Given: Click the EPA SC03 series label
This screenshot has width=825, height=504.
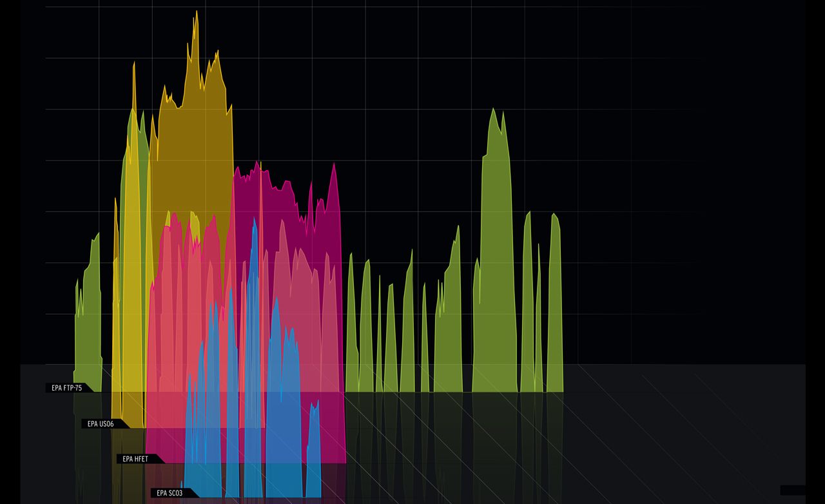Looking at the screenshot, I should click(170, 493).
